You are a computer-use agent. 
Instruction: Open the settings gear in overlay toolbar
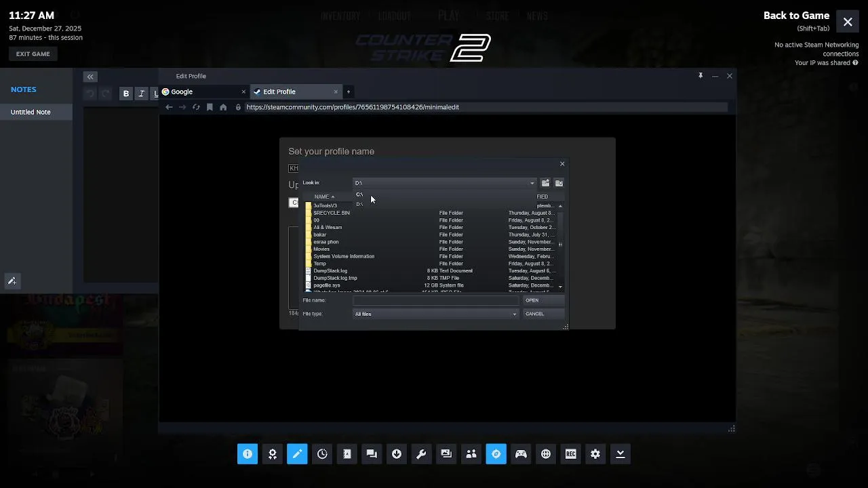click(x=595, y=454)
